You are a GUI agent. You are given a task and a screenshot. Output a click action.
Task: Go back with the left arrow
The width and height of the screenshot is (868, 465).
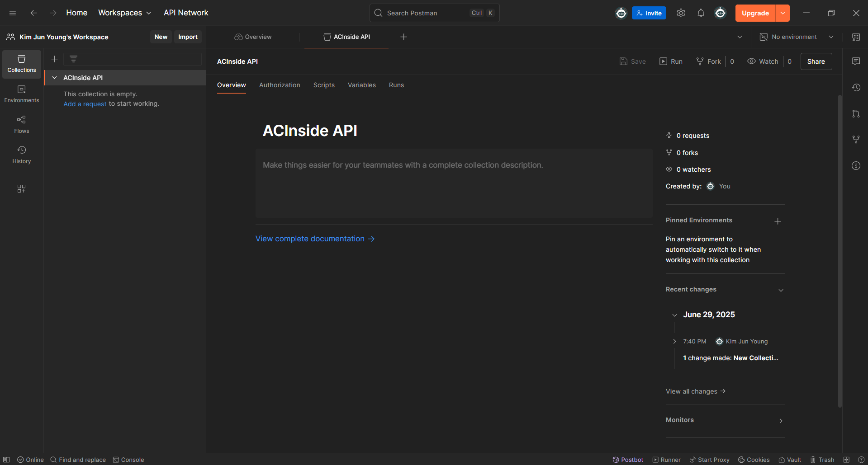[33, 13]
